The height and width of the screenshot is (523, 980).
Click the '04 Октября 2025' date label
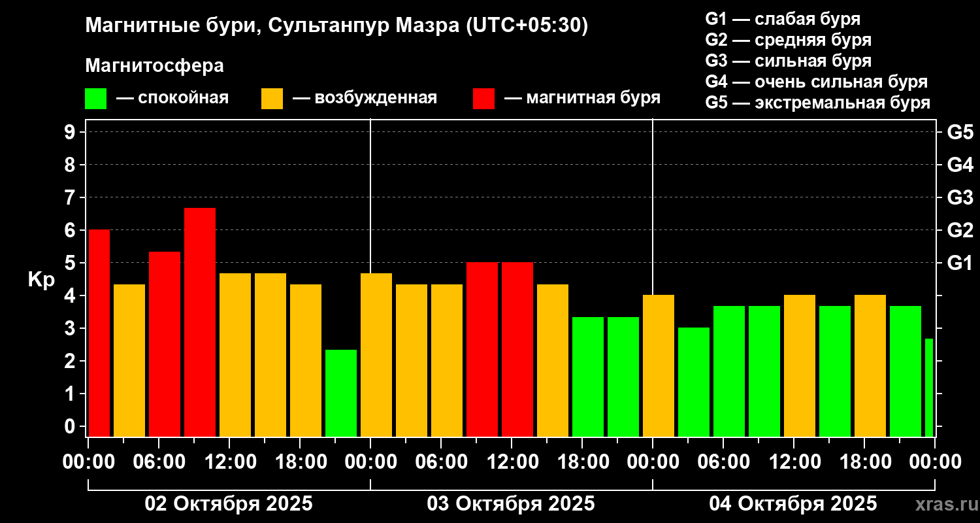click(793, 504)
